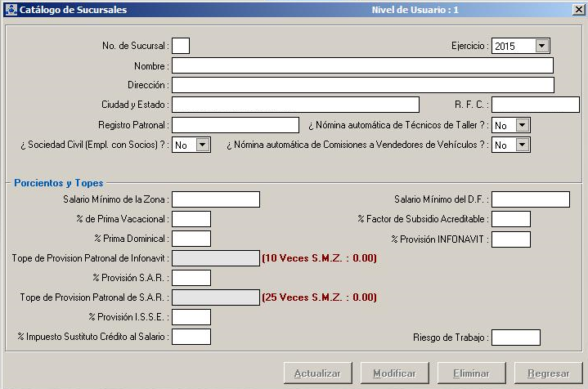Viewport: 588px width, 389px height.
Task: Click the Actualizar button
Action: tap(317, 373)
